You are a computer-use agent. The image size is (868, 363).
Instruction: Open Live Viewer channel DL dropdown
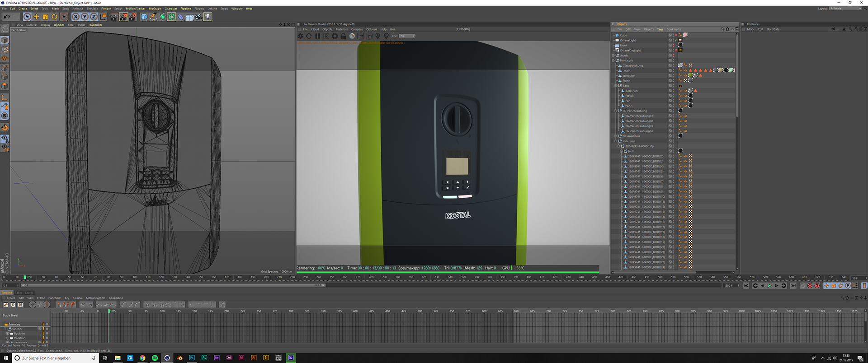click(x=407, y=36)
